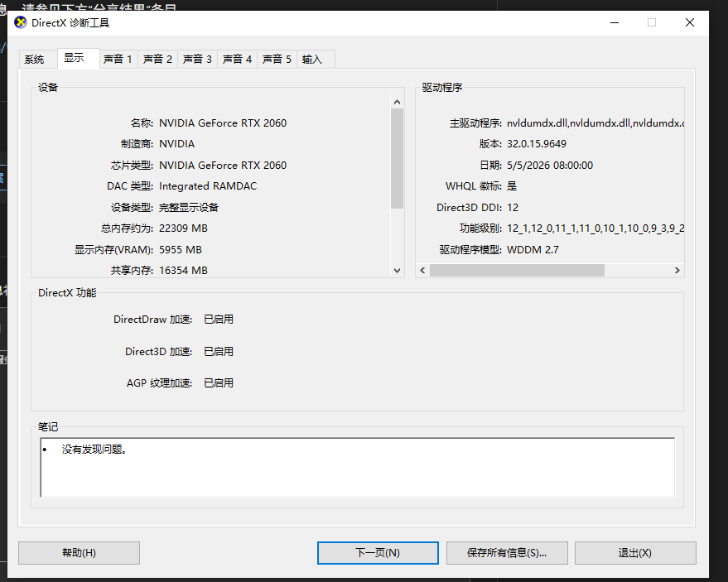Click the feature levels value 12_1,12_0
The height and width of the screenshot is (582, 728).
click(595, 228)
